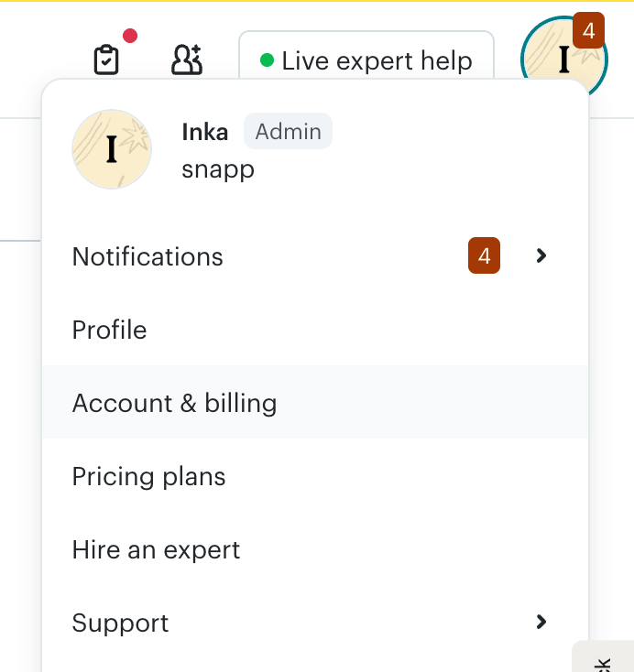Open the Support menu item
Viewport: 634px width, 672px height.
(x=315, y=623)
